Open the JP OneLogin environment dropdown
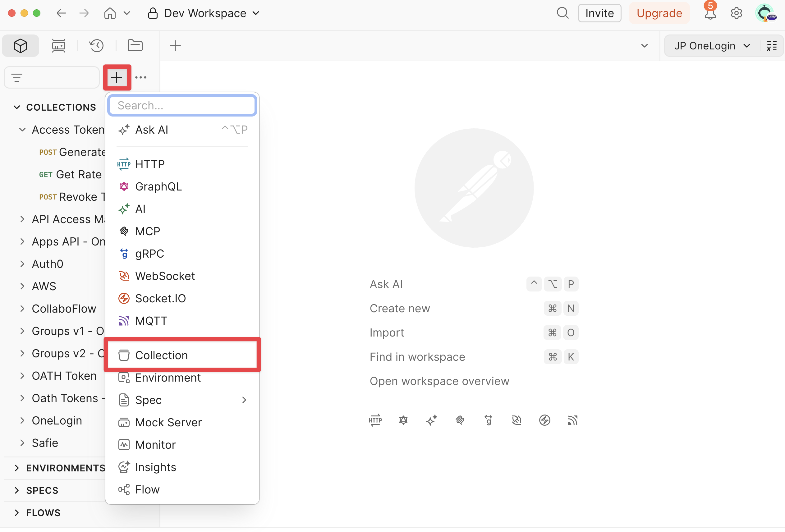 712,46
